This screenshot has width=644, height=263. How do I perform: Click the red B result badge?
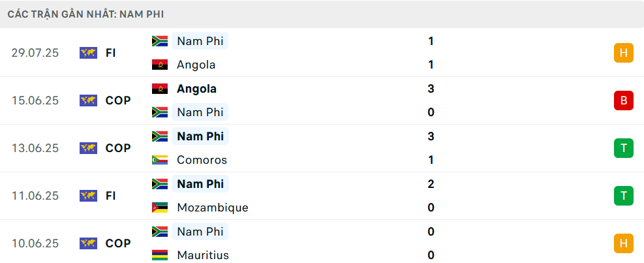[x=624, y=101]
